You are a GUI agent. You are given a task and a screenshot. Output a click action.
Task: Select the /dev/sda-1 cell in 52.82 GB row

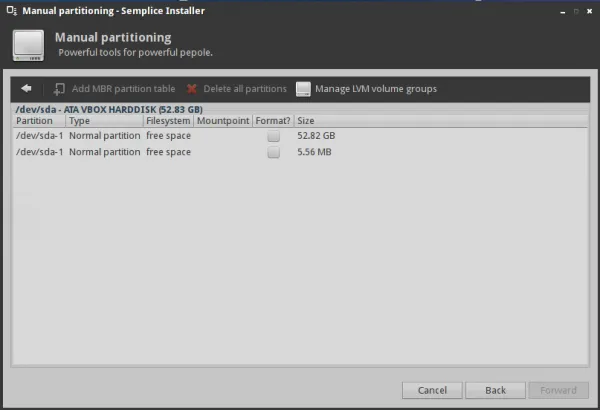(x=39, y=136)
